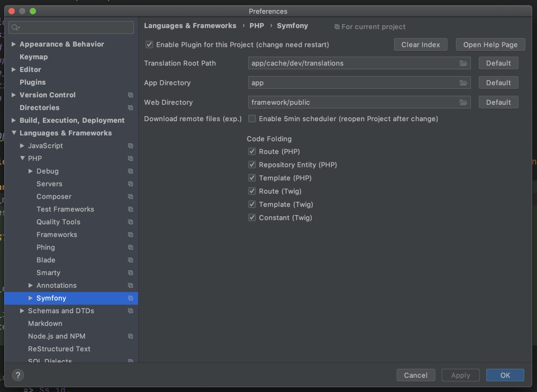Screen dimensions: 537x392
Task: Click project-level icon beside Test Frameworks
Action: pyautogui.click(x=130, y=209)
